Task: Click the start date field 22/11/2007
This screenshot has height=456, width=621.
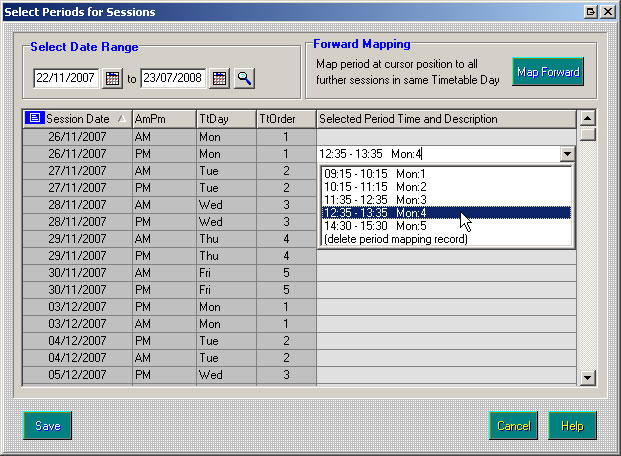Action: (x=66, y=78)
